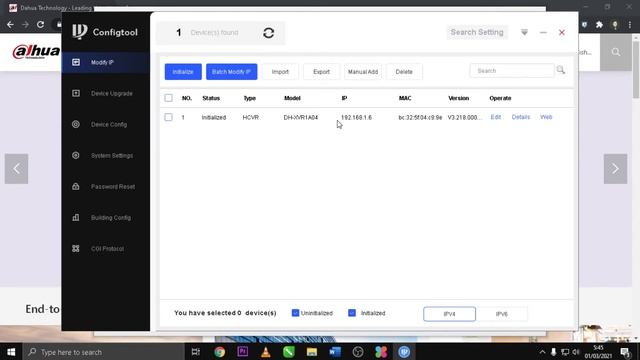640x360 pixels.
Task: Click the Export button
Action: (x=321, y=72)
